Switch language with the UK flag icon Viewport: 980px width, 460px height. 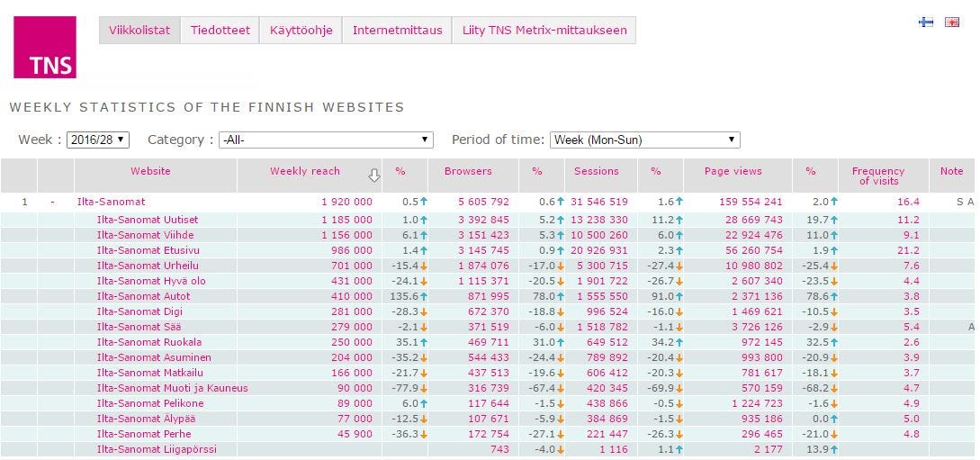pyautogui.click(x=952, y=23)
